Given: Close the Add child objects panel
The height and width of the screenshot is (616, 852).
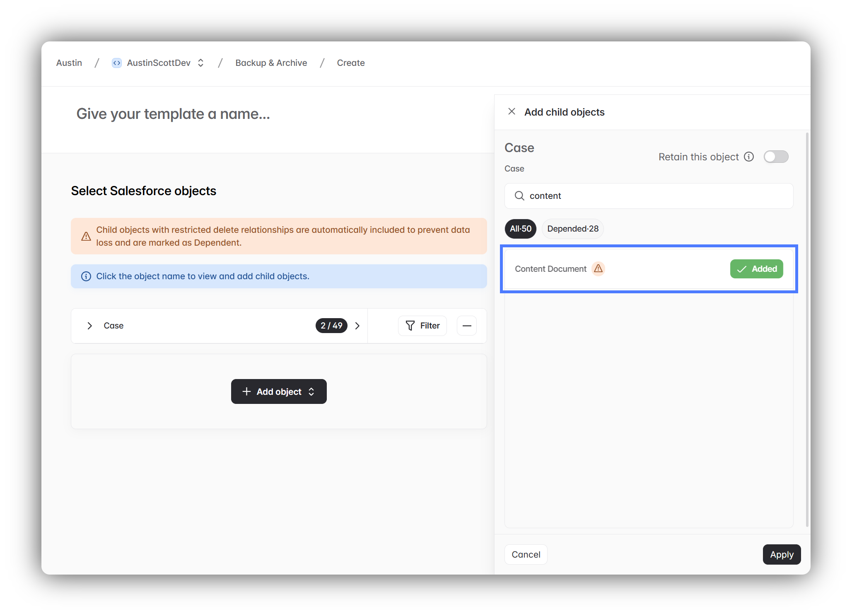Looking at the screenshot, I should click(512, 111).
